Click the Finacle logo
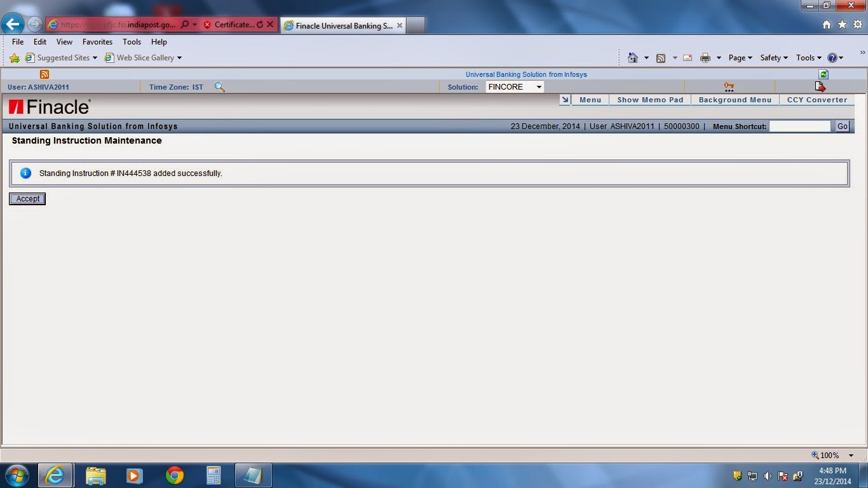 48,107
